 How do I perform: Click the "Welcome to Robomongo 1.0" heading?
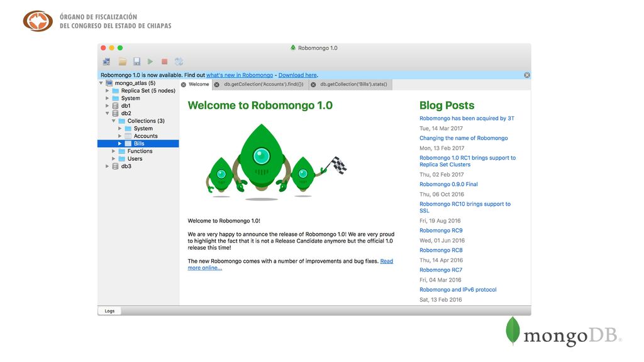pyautogui.click(x=260, y=106)
